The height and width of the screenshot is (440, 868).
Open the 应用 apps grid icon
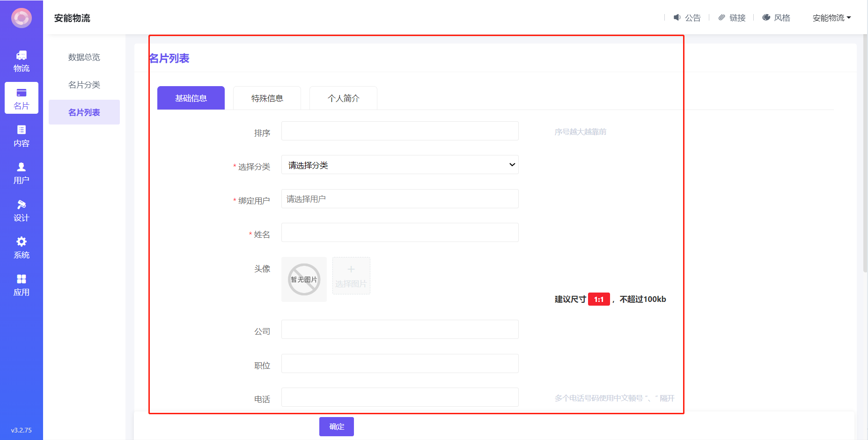[22, 285]
